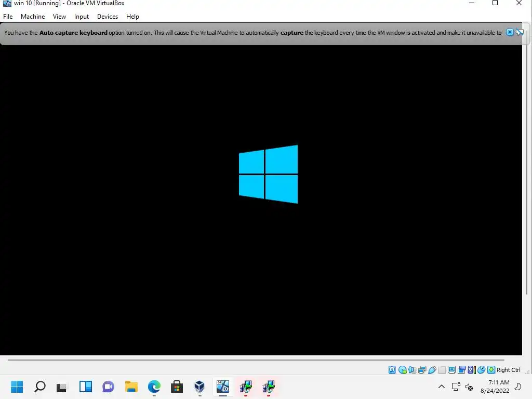532x399 pixels.
Task: Toggle the mouse integration indicator
Action: pyautogui.click(x=481, y=370)
